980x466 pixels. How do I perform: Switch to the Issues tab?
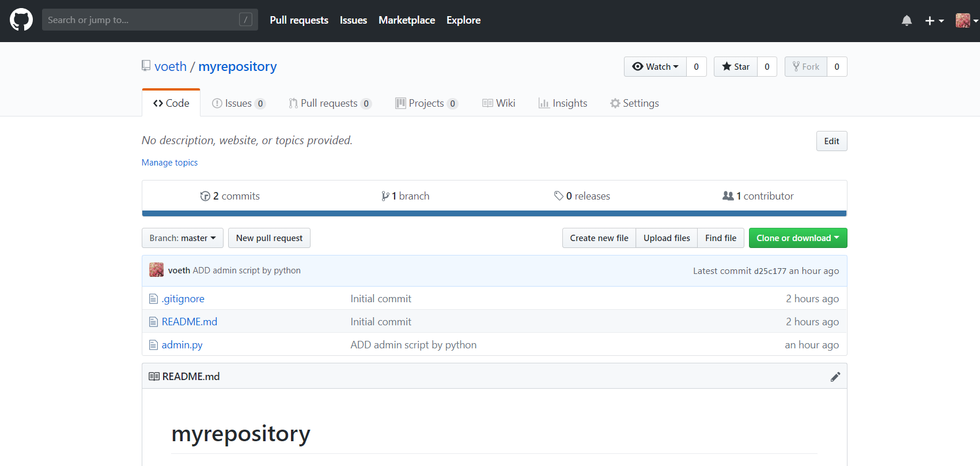[239, 103]
